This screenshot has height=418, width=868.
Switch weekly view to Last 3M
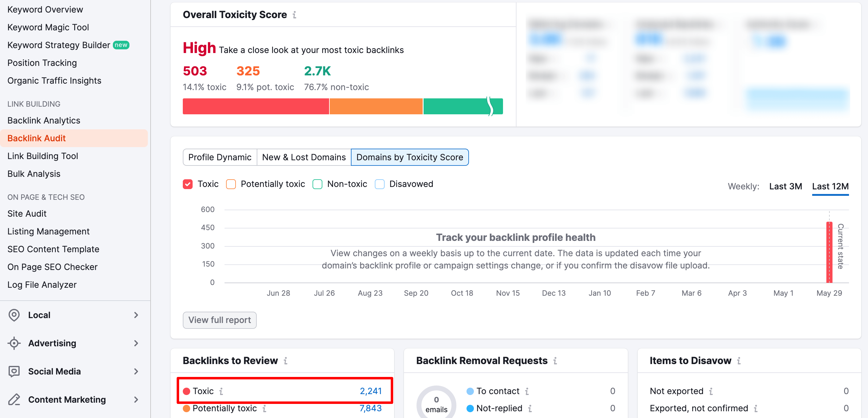(785, 186)
